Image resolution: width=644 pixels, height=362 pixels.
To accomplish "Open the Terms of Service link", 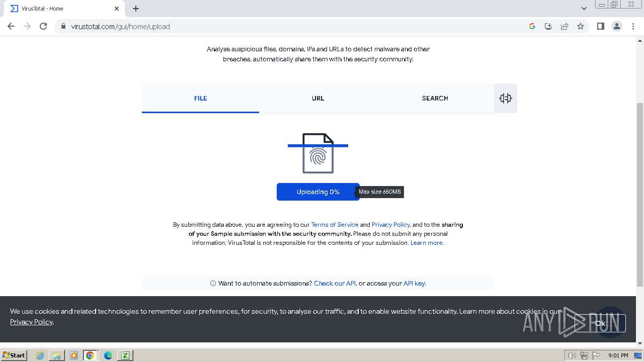I will point(335,225).
